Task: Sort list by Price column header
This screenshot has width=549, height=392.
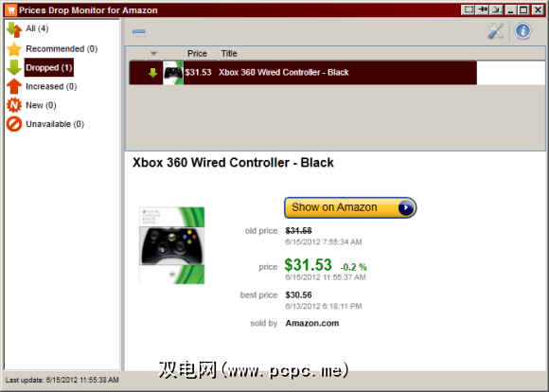Action: click(197, 54)
